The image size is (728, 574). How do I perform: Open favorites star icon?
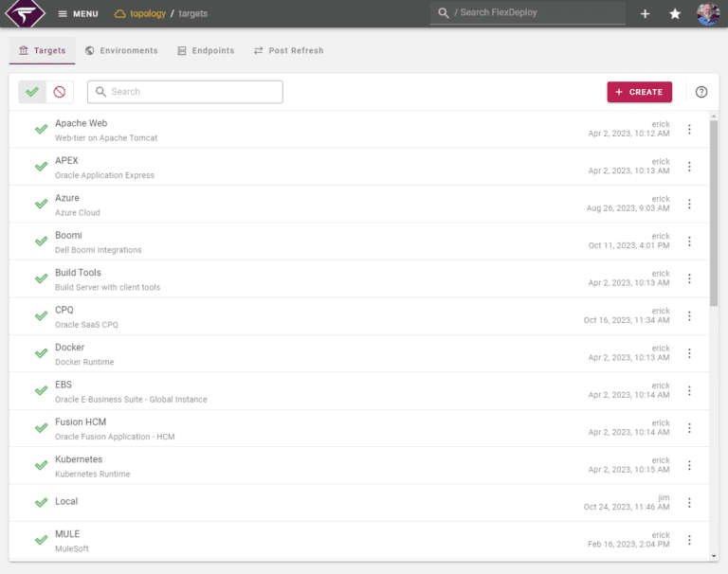[x=675, y=14]
